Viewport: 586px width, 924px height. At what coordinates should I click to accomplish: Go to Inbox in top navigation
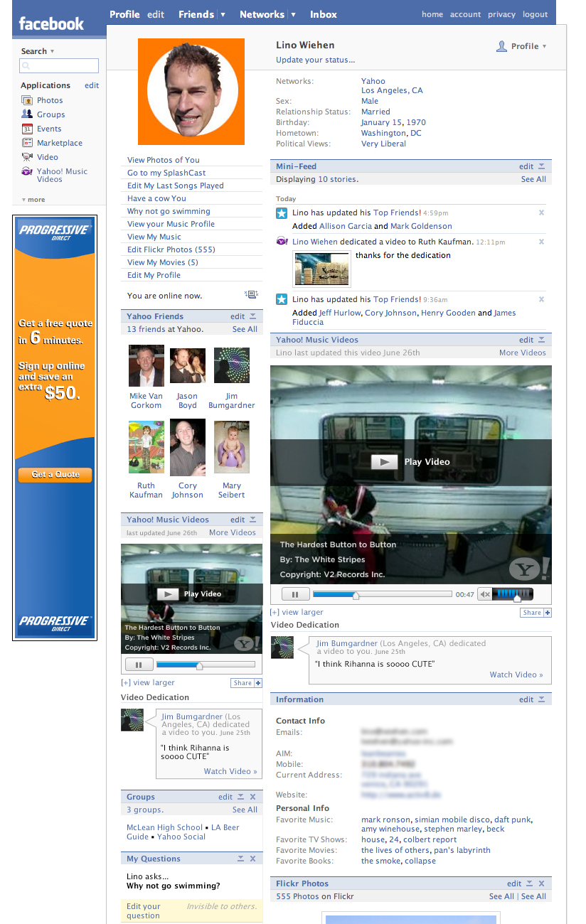click(x=324, y=14)
